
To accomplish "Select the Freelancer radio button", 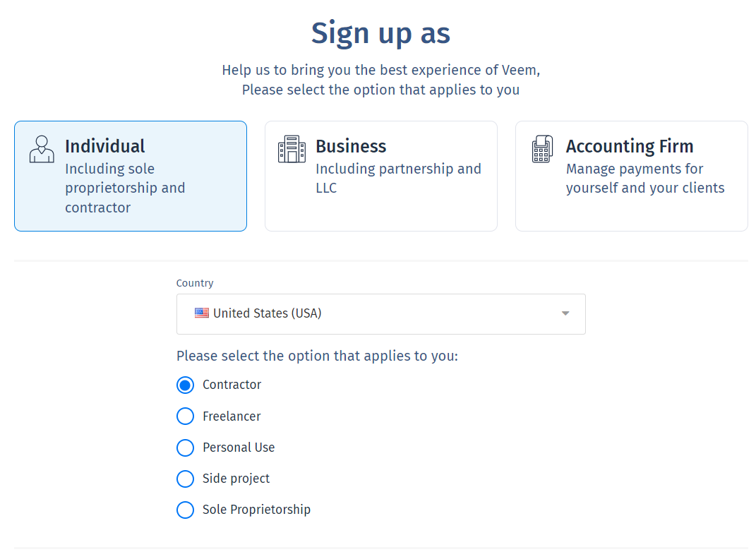I will click(x=185, y=416).
